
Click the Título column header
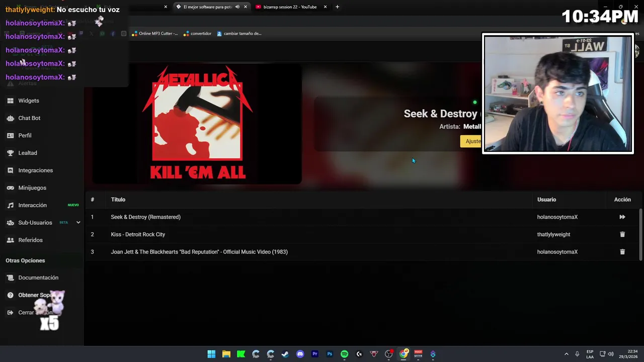(118, 200)
